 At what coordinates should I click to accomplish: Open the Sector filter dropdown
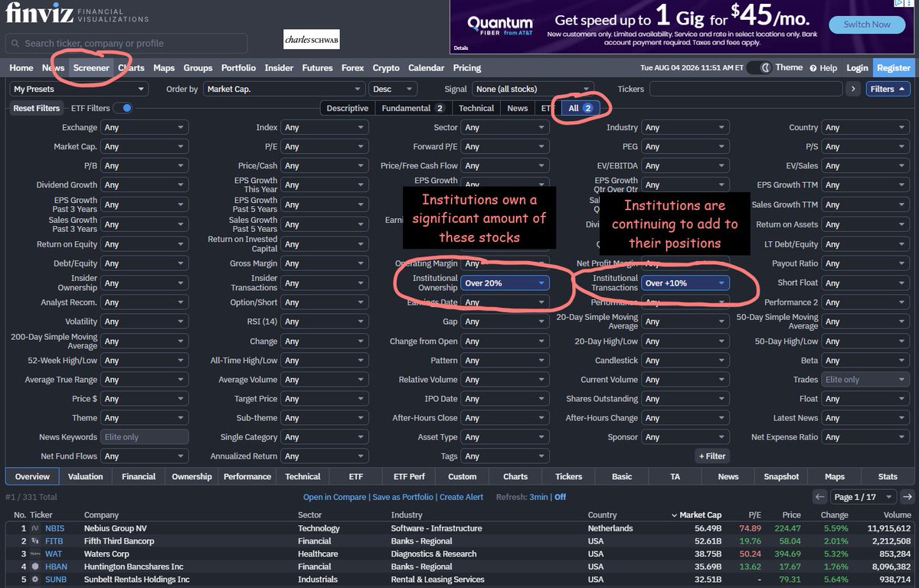(x=505, y=128)
